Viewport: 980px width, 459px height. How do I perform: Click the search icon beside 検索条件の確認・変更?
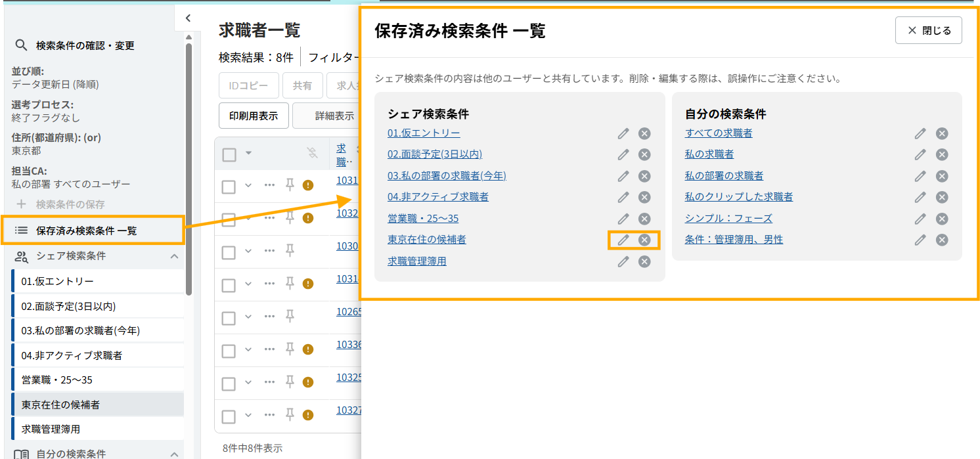21,45
